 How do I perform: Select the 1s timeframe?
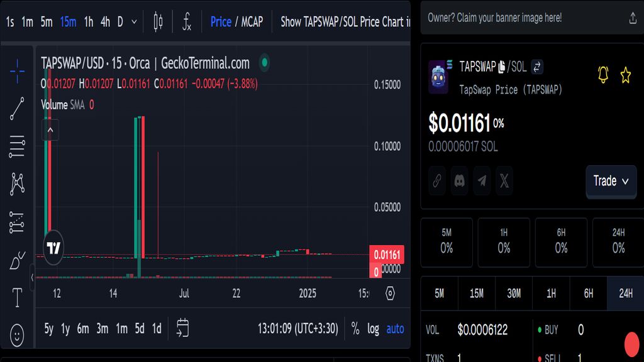coord(10,22)
